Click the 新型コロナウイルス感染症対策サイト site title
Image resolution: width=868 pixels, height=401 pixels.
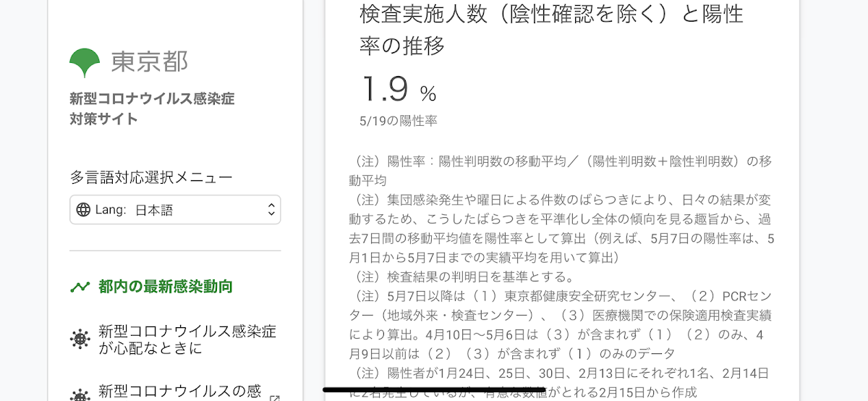coord(152,109)
